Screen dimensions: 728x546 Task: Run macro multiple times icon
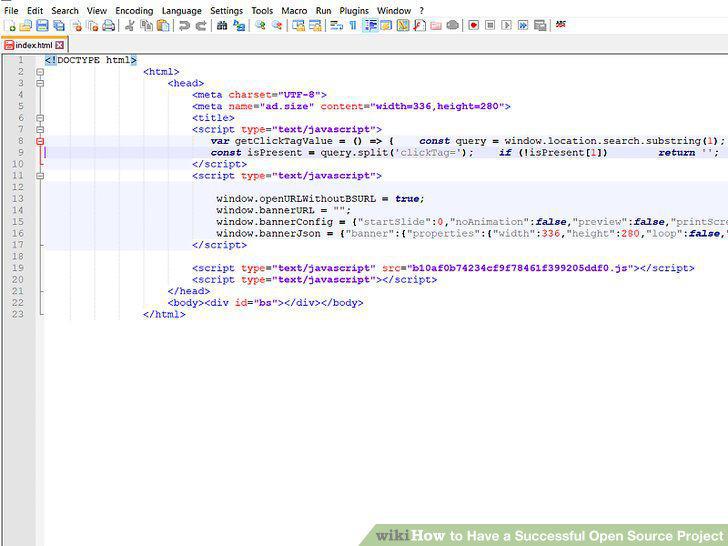click(x=523, y=26)
